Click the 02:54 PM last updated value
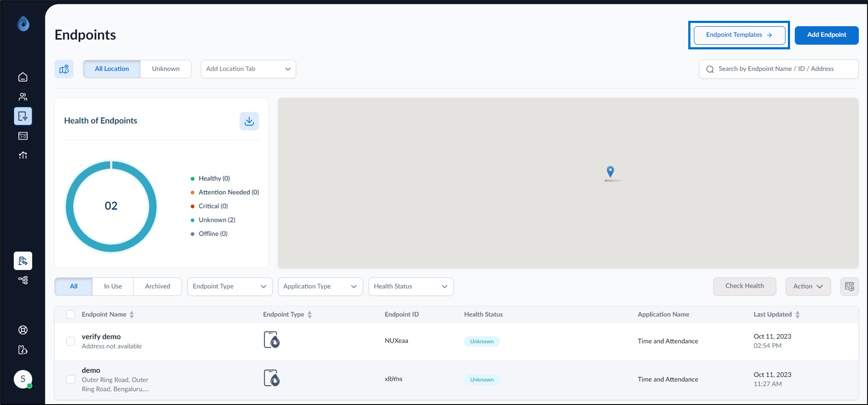 [x=768, y=346]
